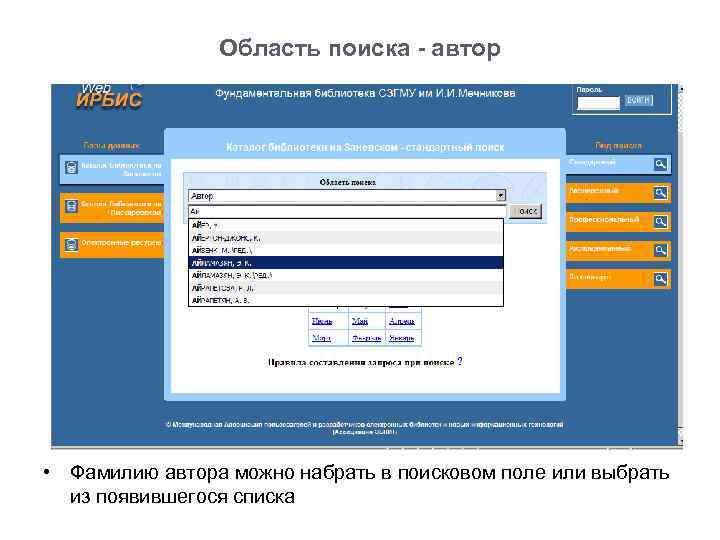Open the Май link

[360, 321]
